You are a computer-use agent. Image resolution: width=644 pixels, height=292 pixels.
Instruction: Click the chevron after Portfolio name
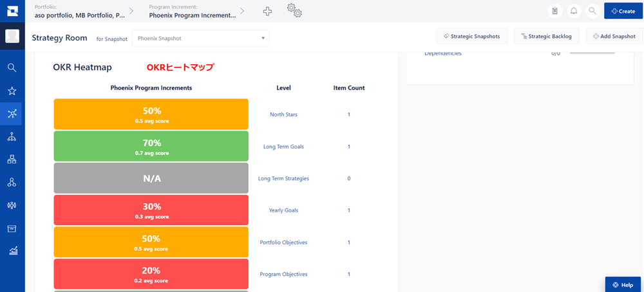coord(131,11)
